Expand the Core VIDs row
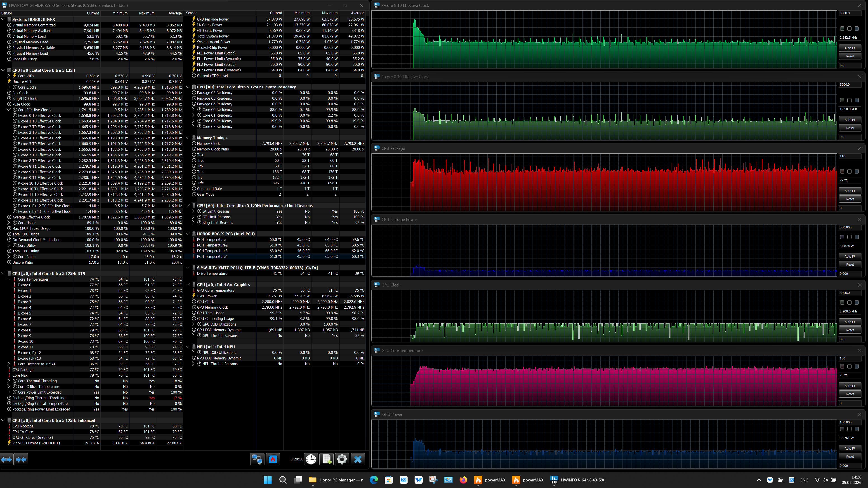Screen dimensions: 868x488 tap(9, 76)
